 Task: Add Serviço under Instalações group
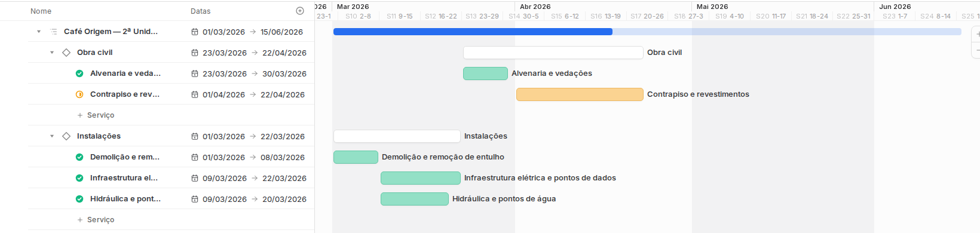tap(96, 220)
